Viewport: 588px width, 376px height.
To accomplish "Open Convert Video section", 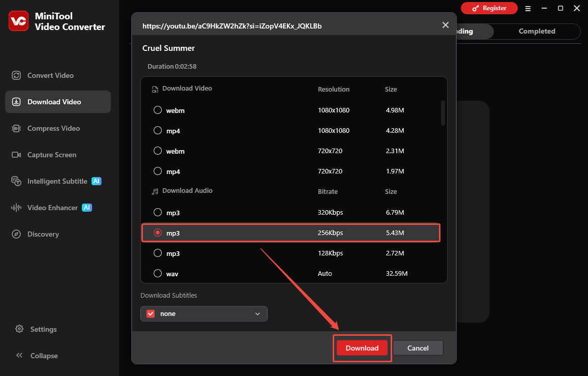I will pyautogui.click(x=58, y=75).
